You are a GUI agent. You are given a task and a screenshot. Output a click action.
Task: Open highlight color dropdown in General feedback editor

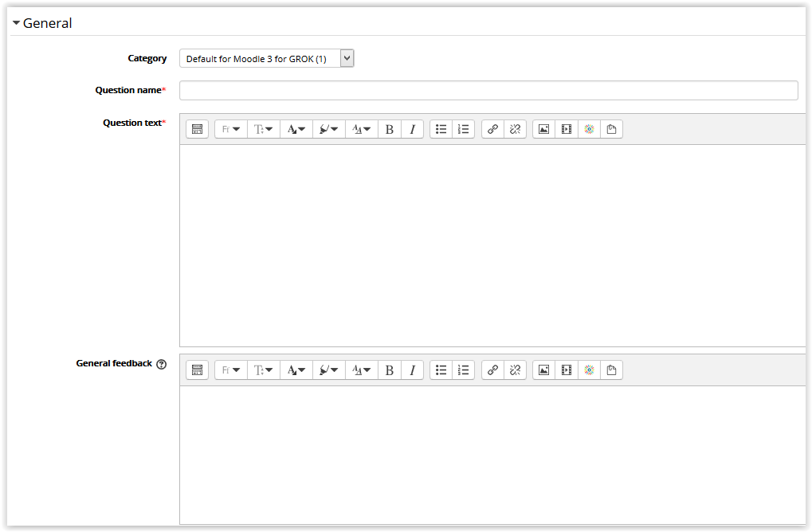(329, 370)
